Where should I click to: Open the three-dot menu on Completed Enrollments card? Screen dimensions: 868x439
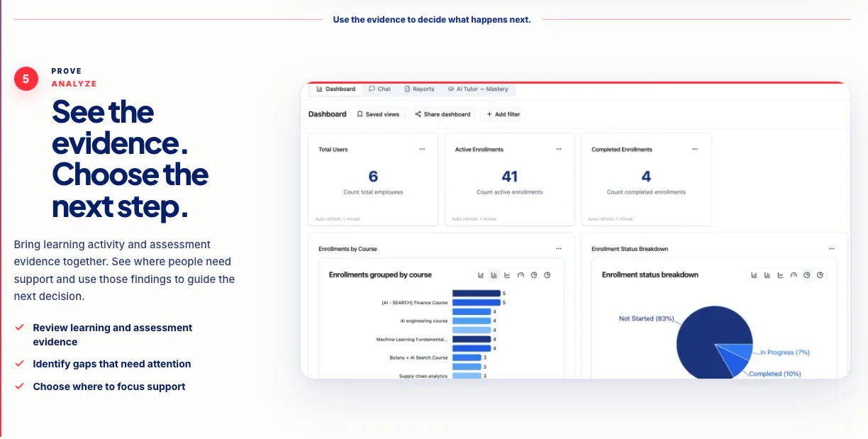695,149
